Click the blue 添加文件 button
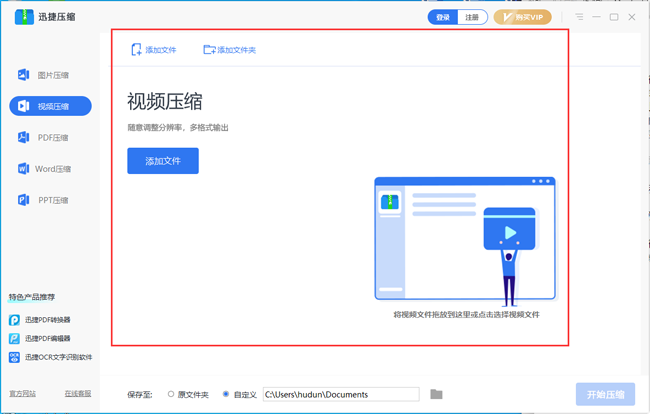650x414 pixels. pos(163,161)
